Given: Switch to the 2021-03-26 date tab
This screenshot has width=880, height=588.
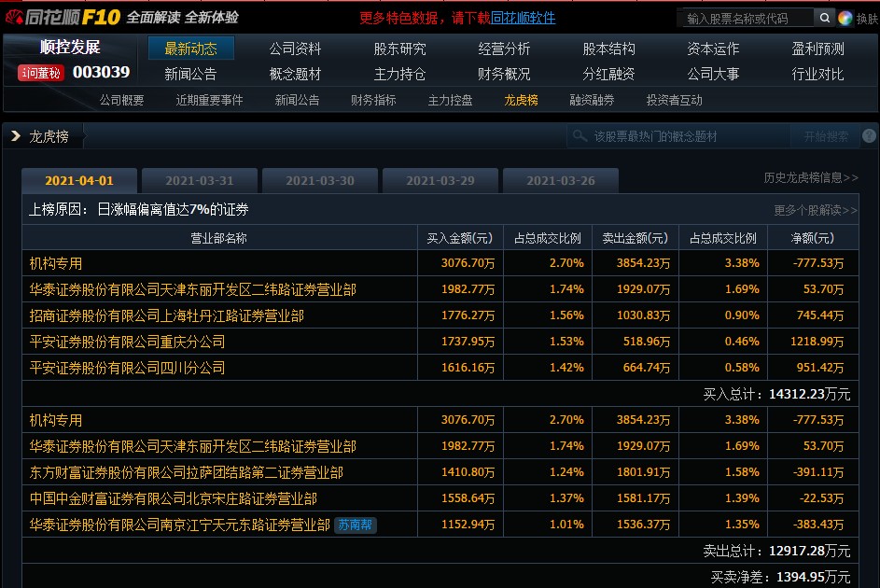Looking at the screenshot, I should (561, 181).
